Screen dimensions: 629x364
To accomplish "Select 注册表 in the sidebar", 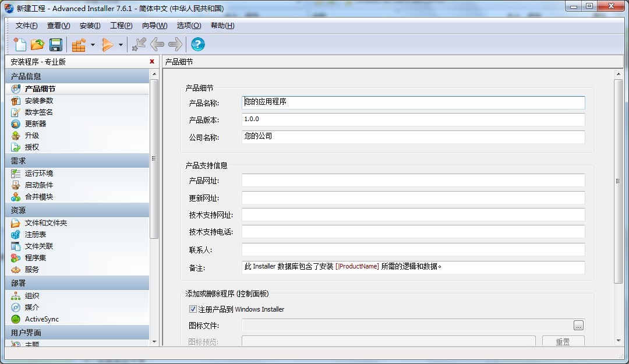I will (36, 235).
